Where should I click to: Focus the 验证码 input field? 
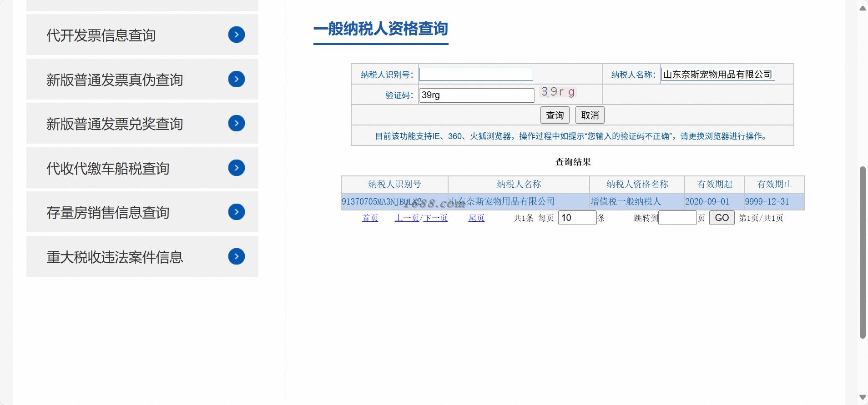(477, 95)
